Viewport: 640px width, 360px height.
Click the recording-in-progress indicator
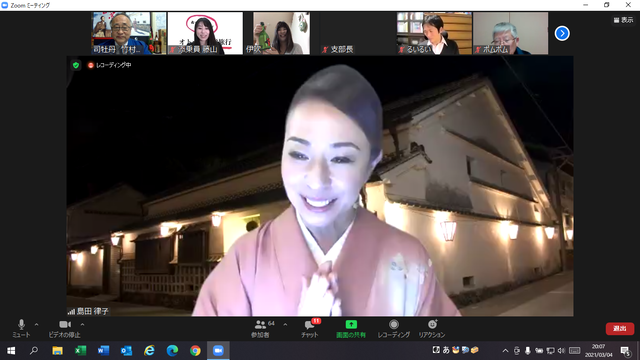(109, 65)
